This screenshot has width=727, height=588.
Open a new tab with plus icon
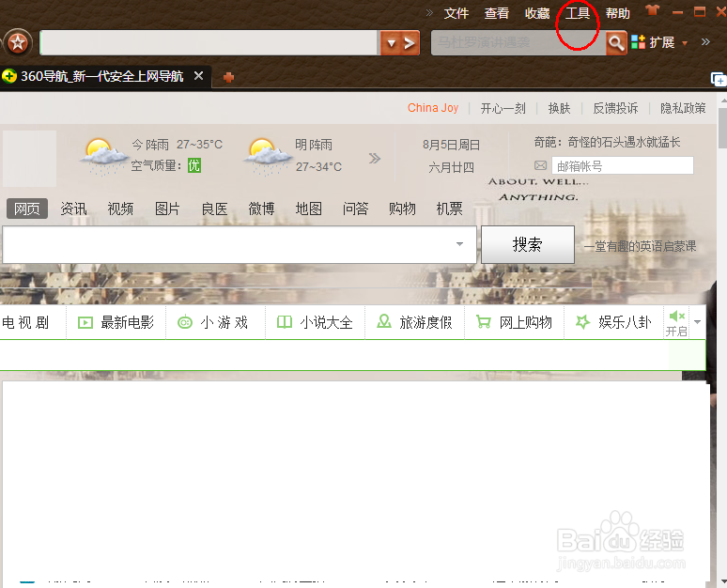[228, 77]
